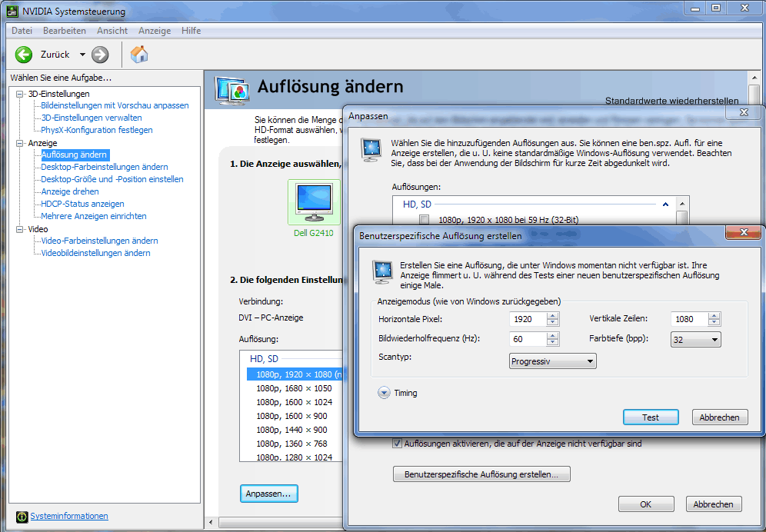Viewport: 766px width, 532px height.
Task: Collapse the 3D-Einstellungen tree node
Action: (x=20, y=94)
